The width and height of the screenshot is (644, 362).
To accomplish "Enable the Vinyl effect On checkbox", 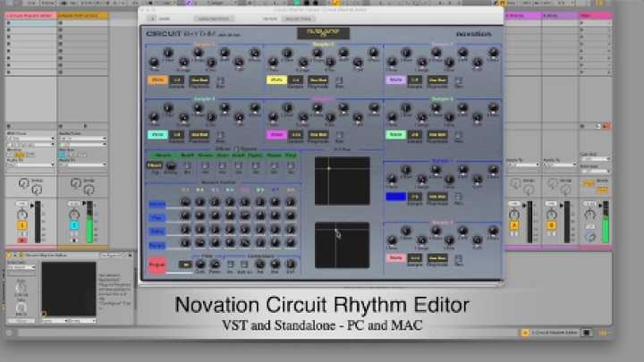I will 291,165.
